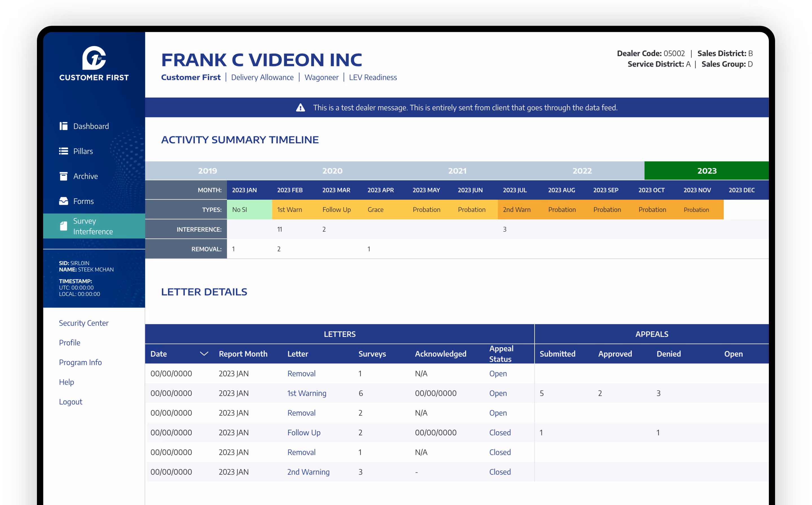Click the Forms inbox icon
This screenshot has height=505, width=812.
tap(63, 201)
